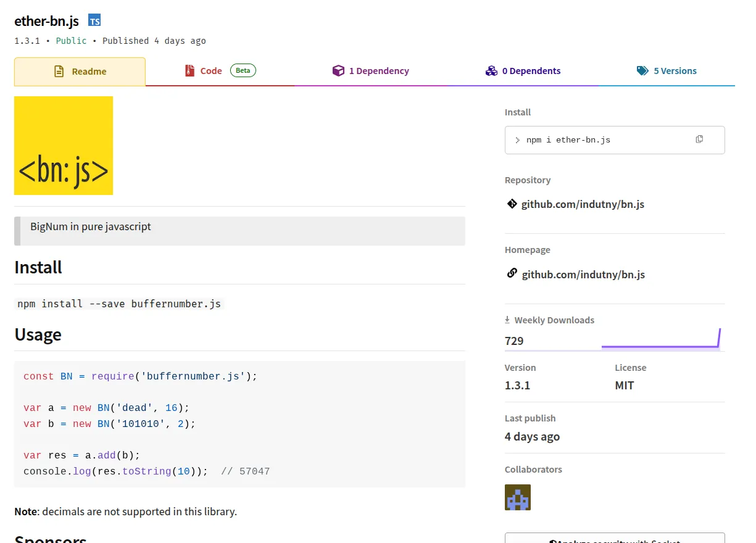
Task: Click the Usage heading in Readme
Action: pos(38,334)
